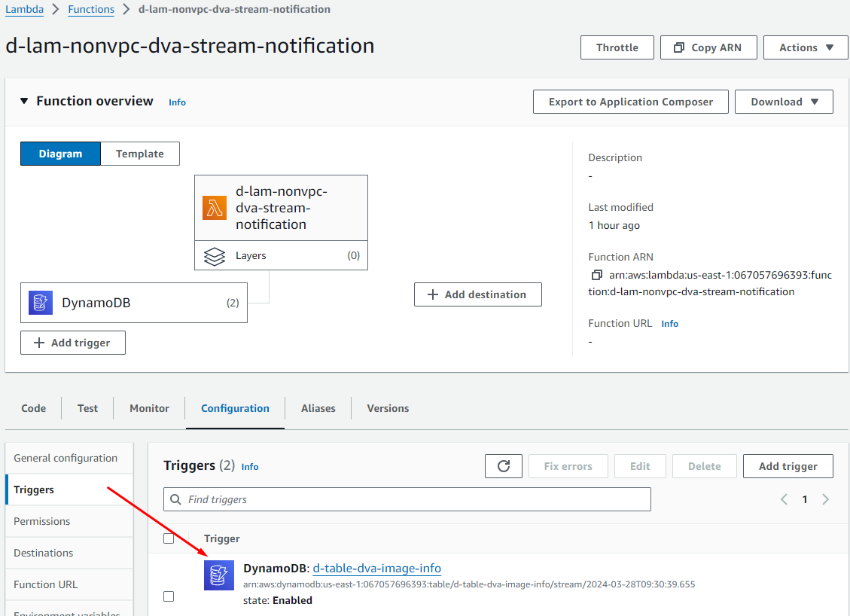Viewport: 850px width, 616px height.
Task: Switch to Template view
Action: pyautogui.click(x=140, y=154)
